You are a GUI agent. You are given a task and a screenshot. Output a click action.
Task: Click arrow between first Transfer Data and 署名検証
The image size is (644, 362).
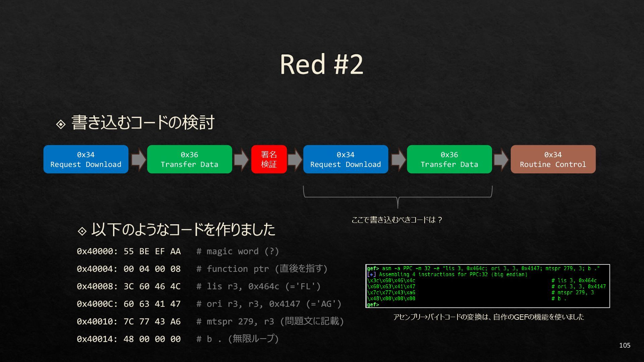click(241, 160)
